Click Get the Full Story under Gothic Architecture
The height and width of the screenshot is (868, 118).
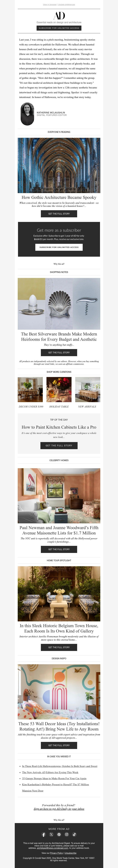(59, 214)
